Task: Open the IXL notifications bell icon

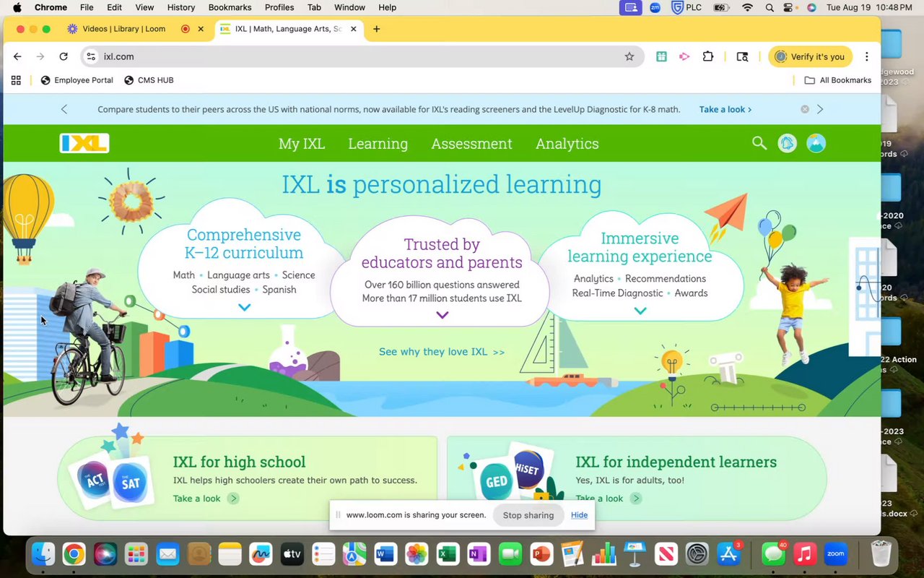Action: [x=787, y=143]
